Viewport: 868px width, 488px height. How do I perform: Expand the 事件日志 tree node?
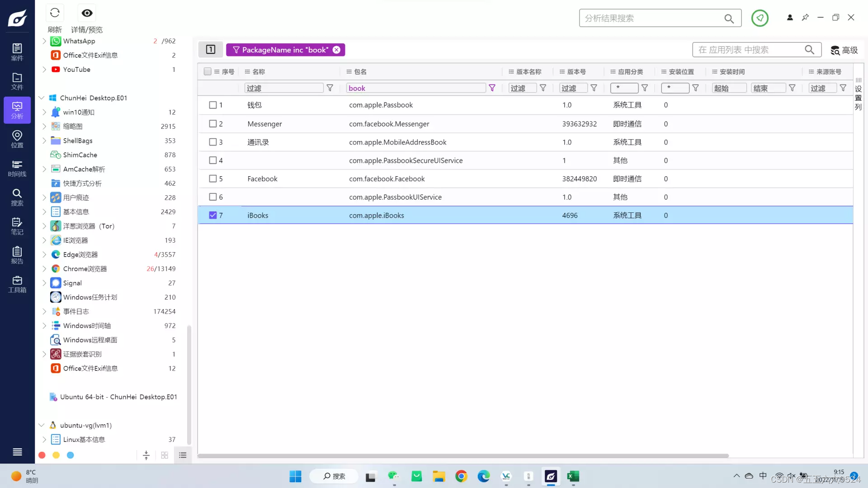[x=44, y=311]
